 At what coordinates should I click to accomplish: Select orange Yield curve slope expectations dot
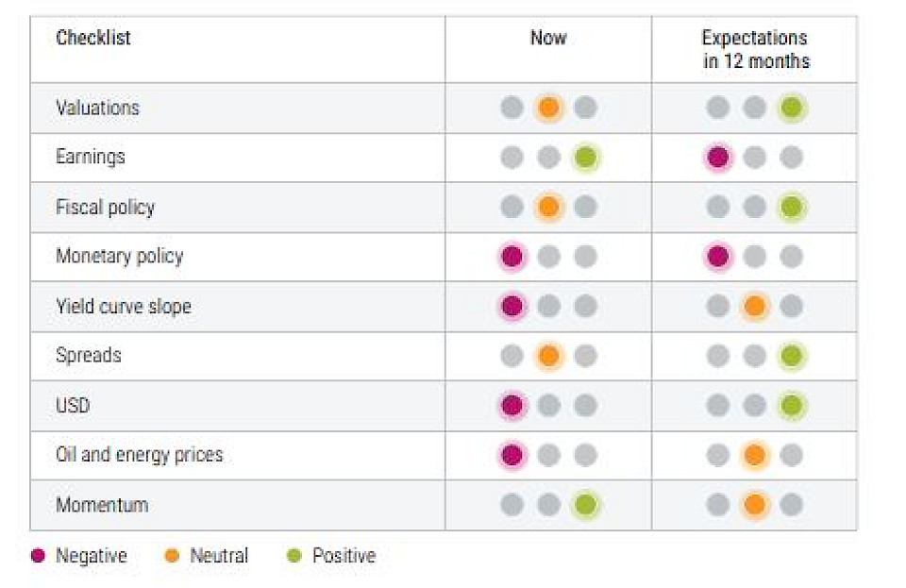pyautogui.click(x=754, y=306)
